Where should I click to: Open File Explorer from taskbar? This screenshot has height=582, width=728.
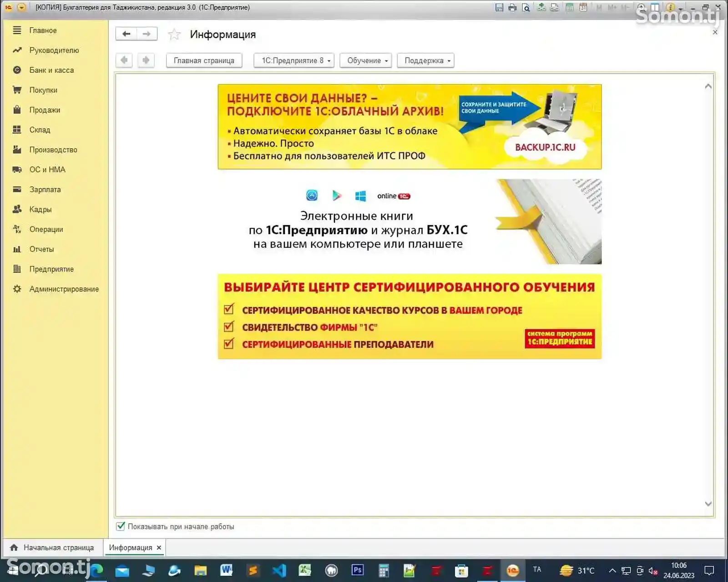tap(200, 571)
